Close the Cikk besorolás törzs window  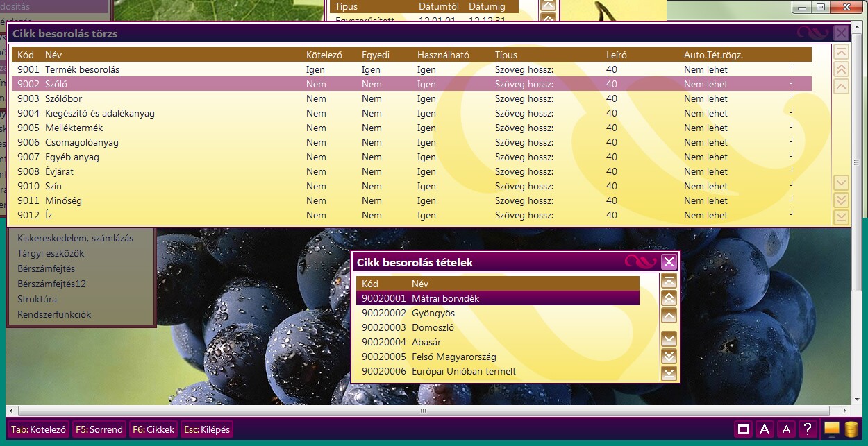(841, 33)
